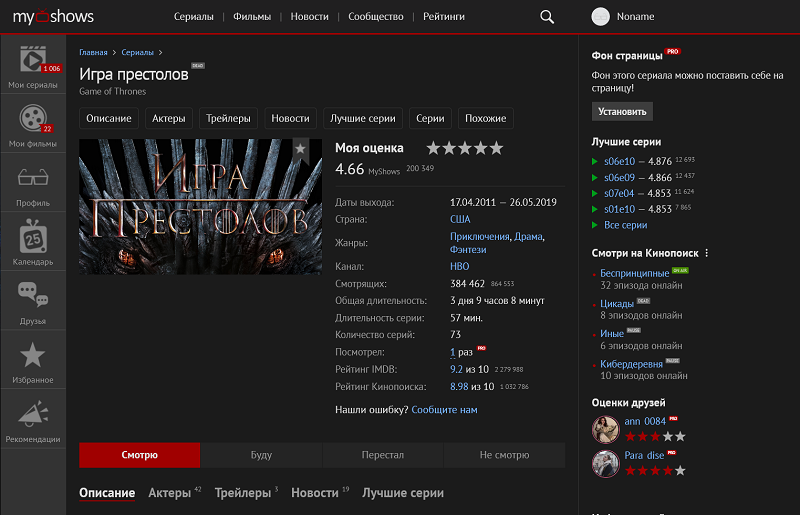
Task: Open Профиль glasses icon
Action: point(33,178)
